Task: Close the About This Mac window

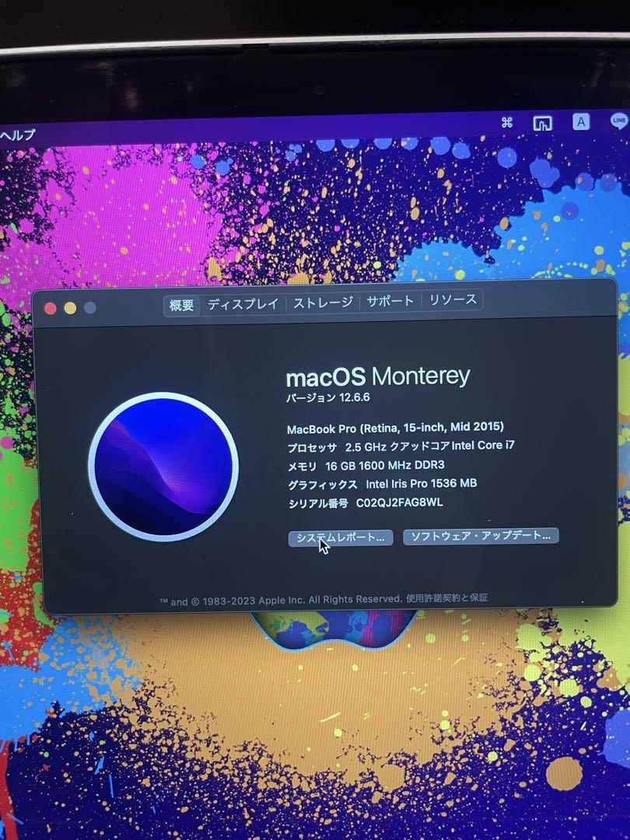Action: pos(51,308)
